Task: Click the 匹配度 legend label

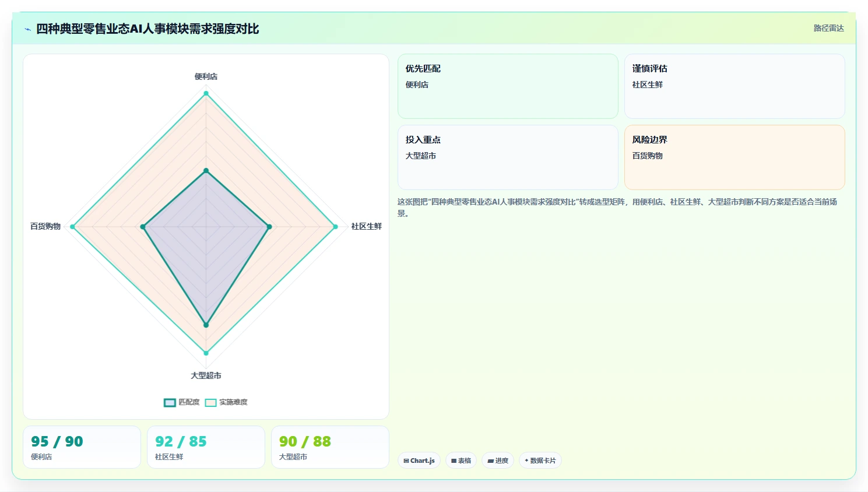Action: (x=189, y=402)
